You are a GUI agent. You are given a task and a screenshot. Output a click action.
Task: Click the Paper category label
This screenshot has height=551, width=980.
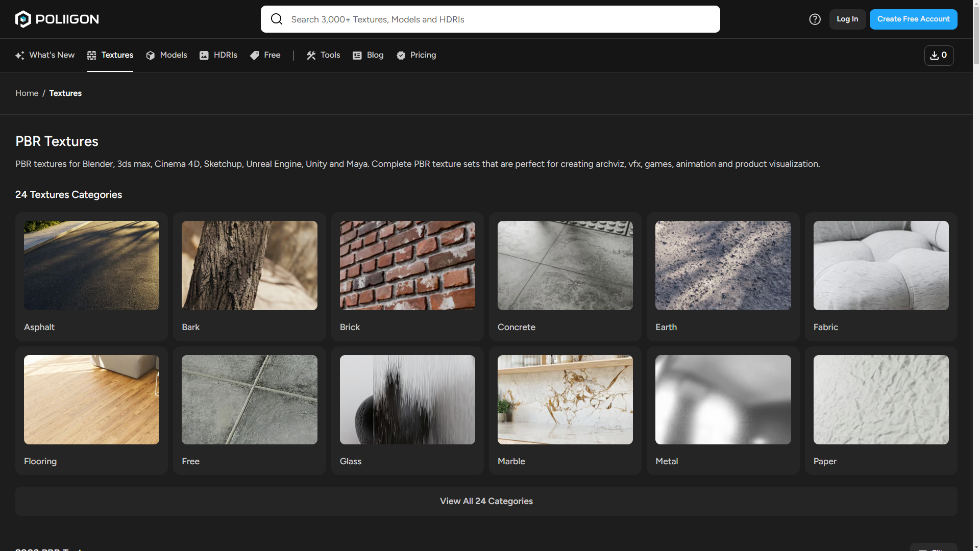825,461
